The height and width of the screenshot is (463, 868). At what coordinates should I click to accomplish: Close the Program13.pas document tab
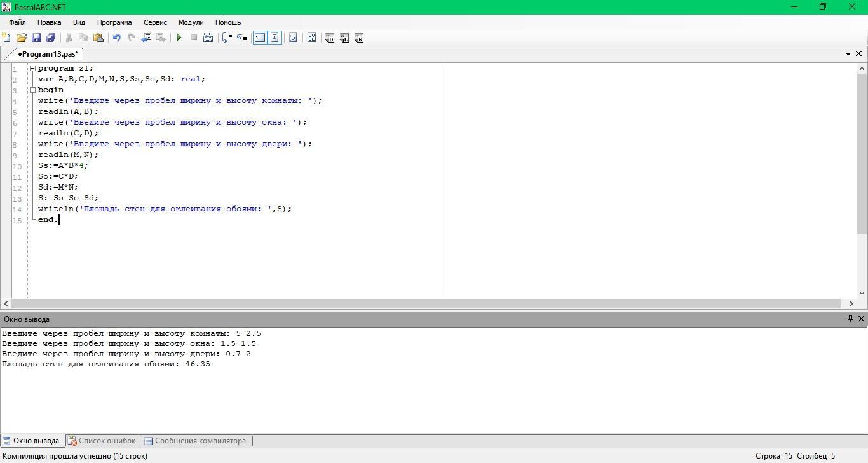(858, 54)
